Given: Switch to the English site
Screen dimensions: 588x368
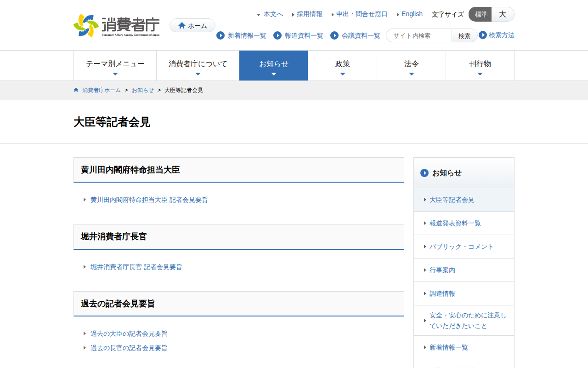Looking at the screenshot, I should [x=412, y=14].
